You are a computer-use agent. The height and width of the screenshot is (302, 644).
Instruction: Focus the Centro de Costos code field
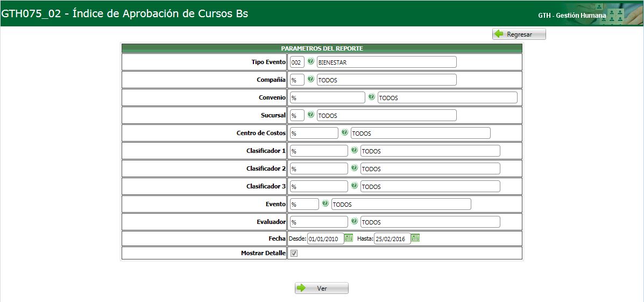pos(314,133)
